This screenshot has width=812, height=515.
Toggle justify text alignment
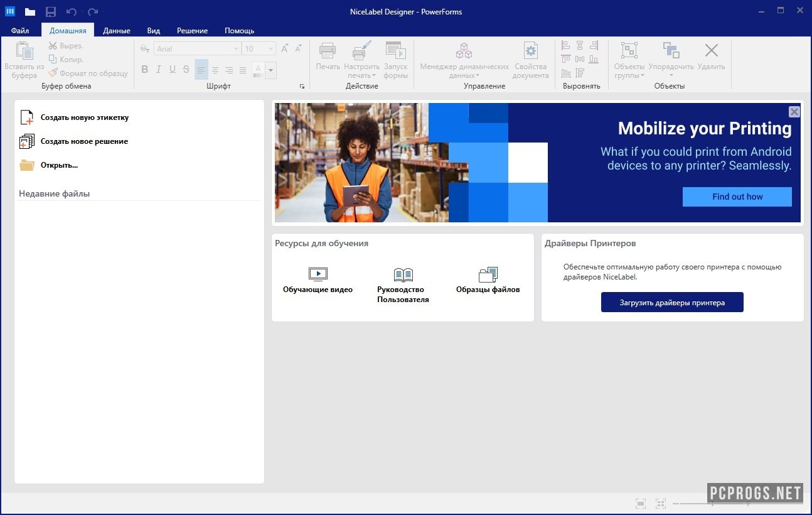pos(243,70)
